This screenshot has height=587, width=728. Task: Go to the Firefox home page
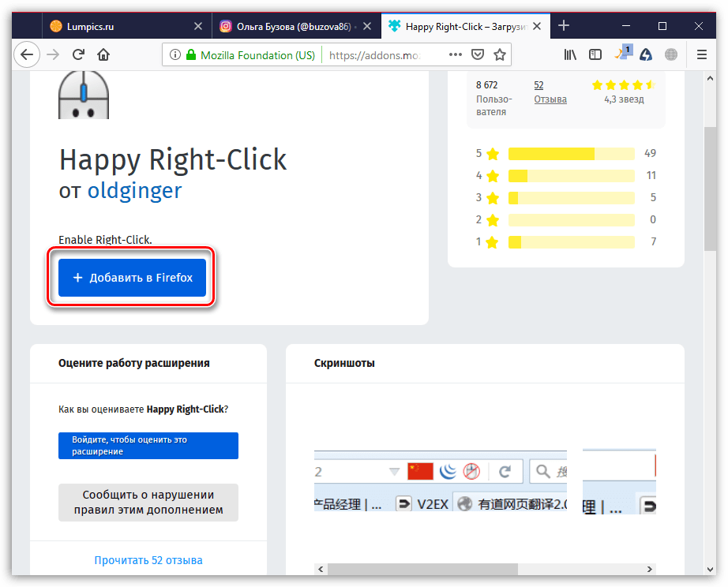click(103, 55)
